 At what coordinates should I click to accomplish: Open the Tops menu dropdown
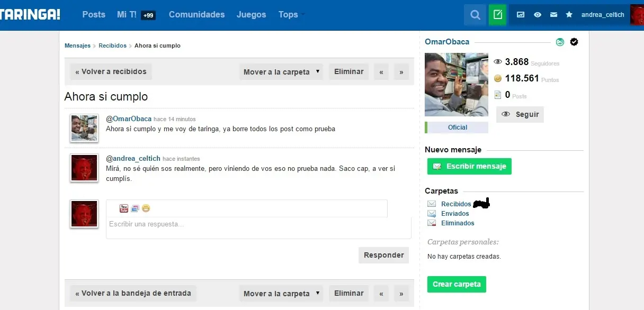tap(291, 15)
